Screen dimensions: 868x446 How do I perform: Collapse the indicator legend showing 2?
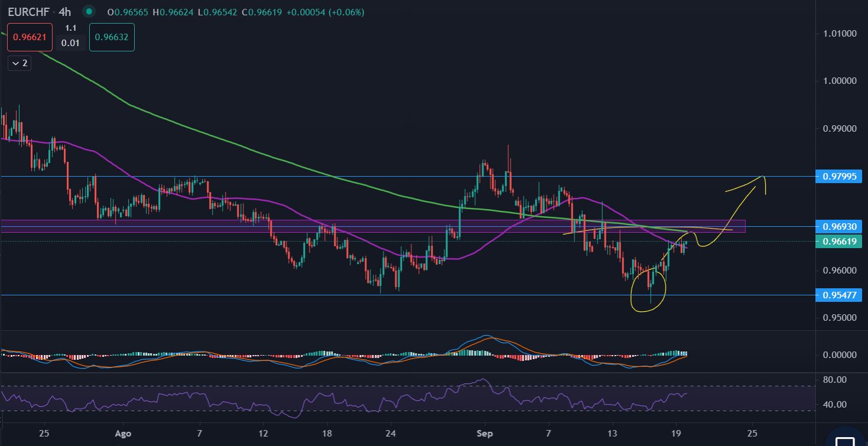(x=19, y=63)
